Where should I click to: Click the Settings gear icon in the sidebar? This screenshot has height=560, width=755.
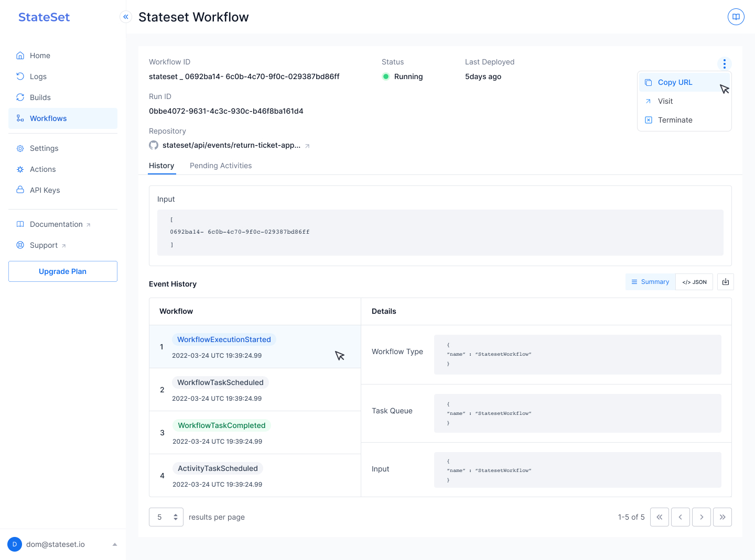click(20, 148)
